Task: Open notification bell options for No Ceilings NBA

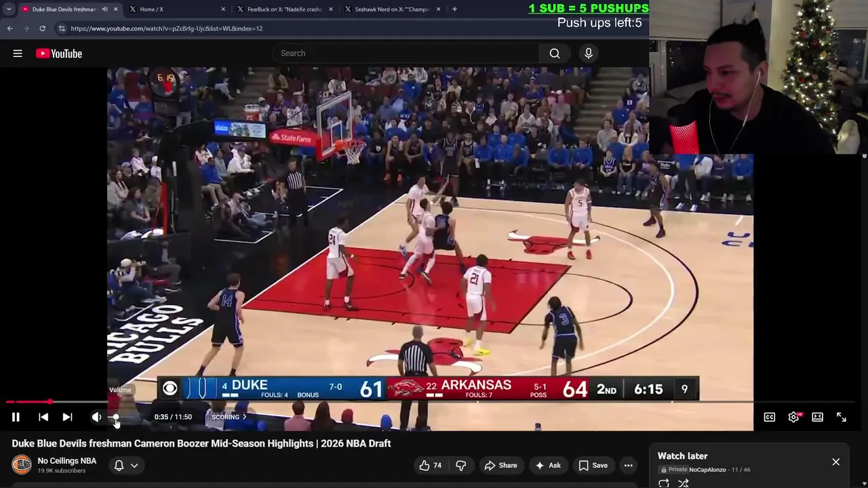Action: tap(126, 465)
